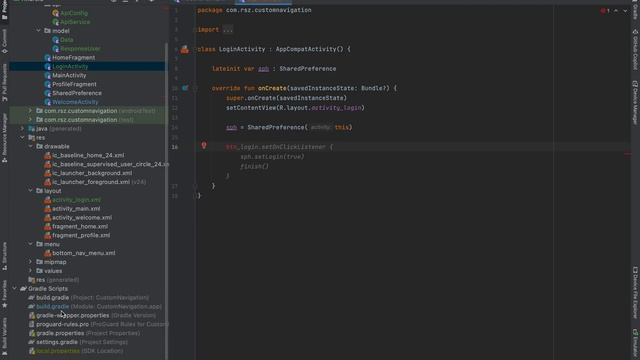Click the red error lightbulb intention icon
640x360 pixels.
click(x=204, y=145)
